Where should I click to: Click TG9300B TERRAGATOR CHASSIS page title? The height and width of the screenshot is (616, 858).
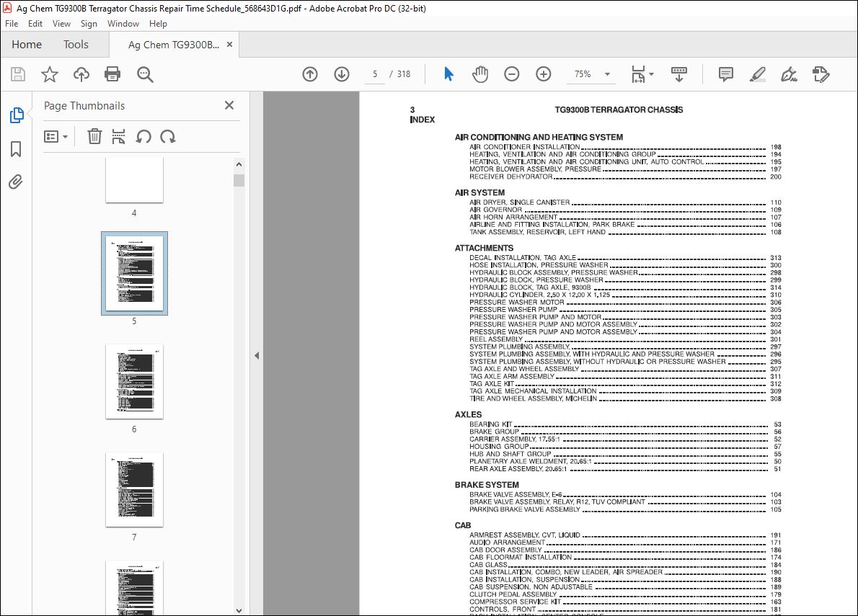619,110
